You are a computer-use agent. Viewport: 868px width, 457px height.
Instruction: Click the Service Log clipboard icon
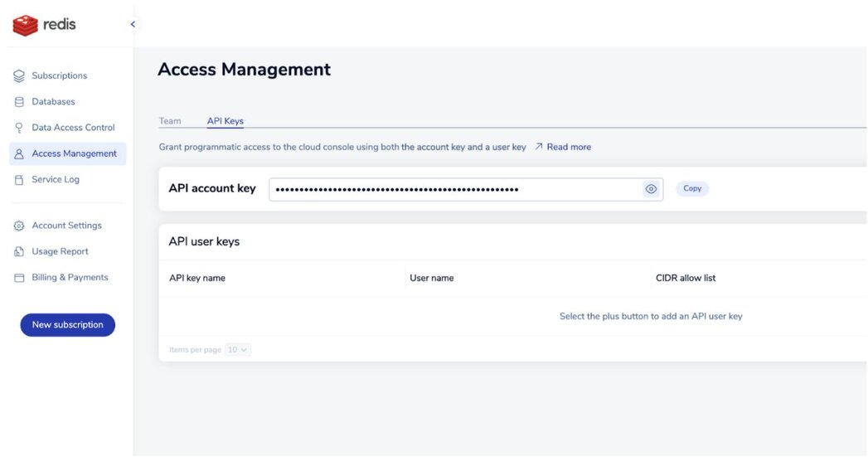(19, 180)
